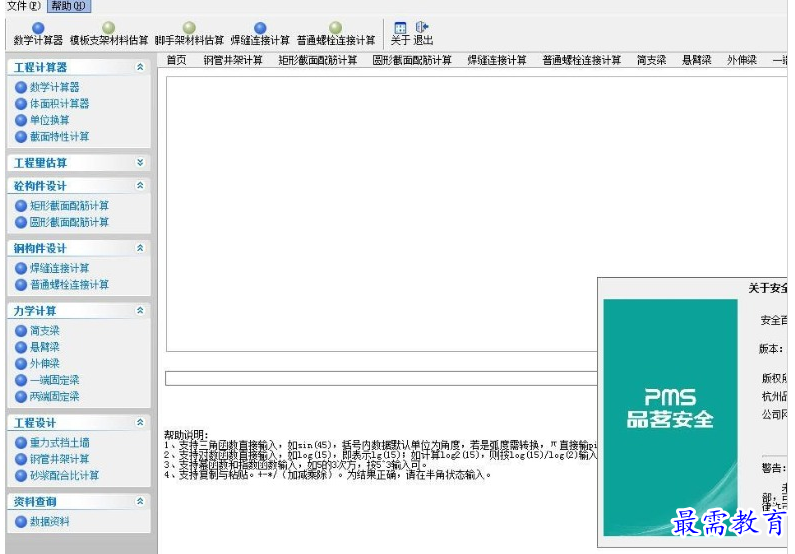Viewport: 795px width, 554px height.
Task: Open 数学计算器 in the sidebar
Action: (48, 87)
